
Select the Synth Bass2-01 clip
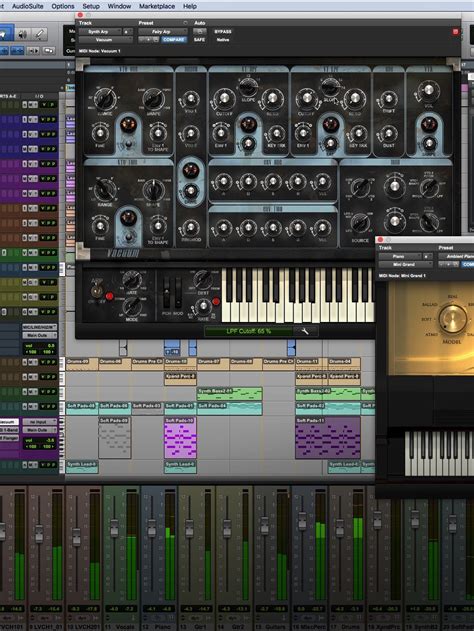pyautogui.click(x=229, y=394)
